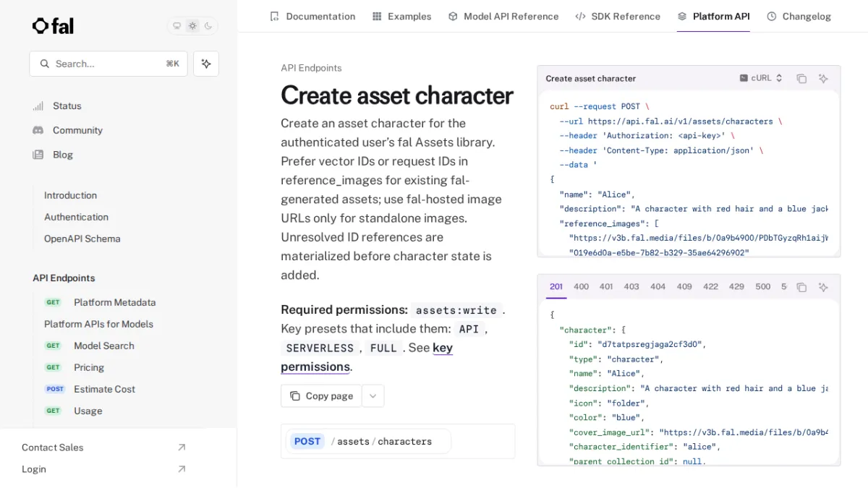The image size is (868, 488).
Task: Open Platform Metadata GET endpoint
Action: [101, 302]
